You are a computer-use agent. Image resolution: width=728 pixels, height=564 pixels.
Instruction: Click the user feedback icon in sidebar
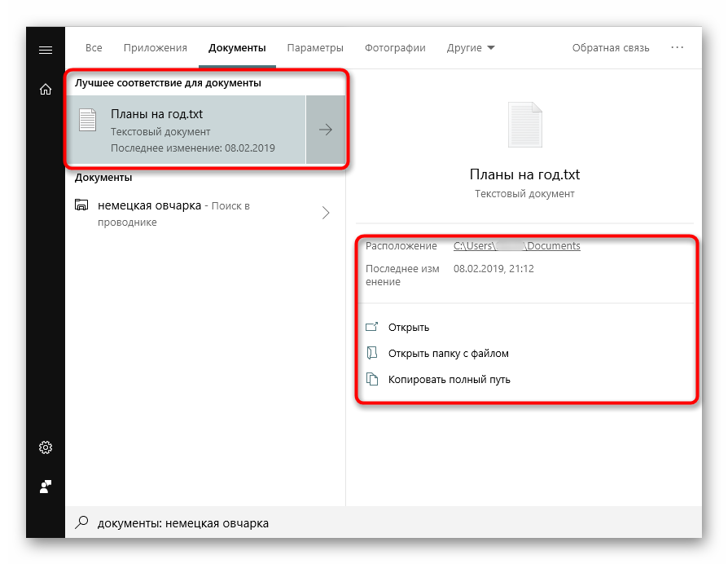point(46,487)
